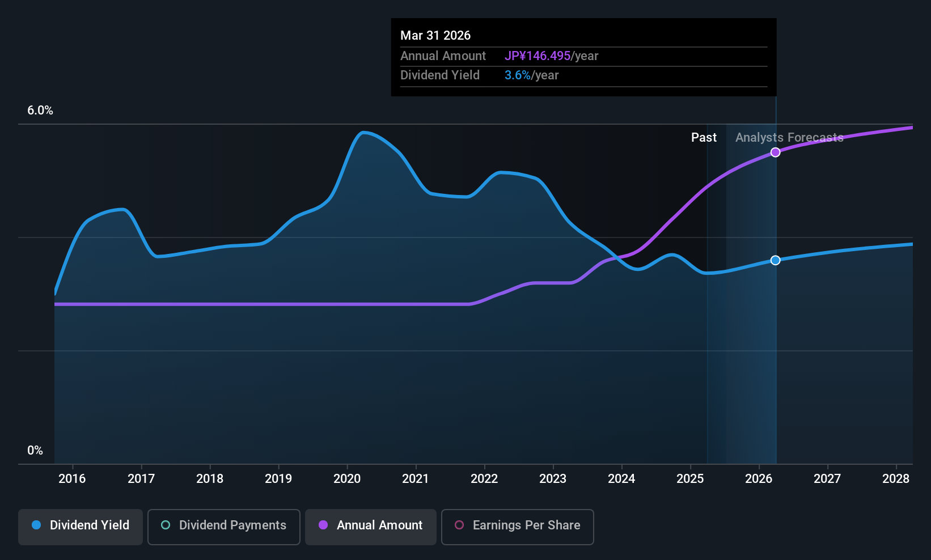Viewport: 931px width, 560px height.
Task: Click the 3.6% dividend yield tooltip value
Action: click(518, 75)
